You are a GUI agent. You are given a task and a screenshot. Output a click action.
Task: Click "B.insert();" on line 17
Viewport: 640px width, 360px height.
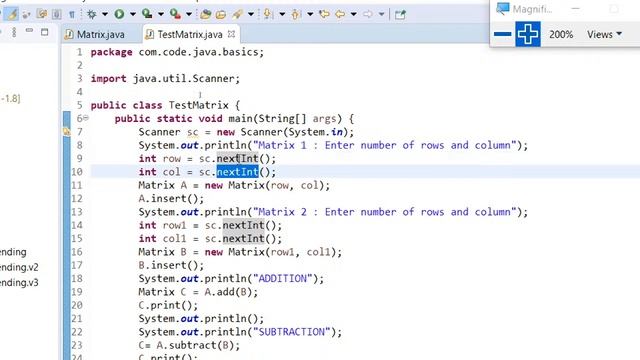[x=171, y=265]
